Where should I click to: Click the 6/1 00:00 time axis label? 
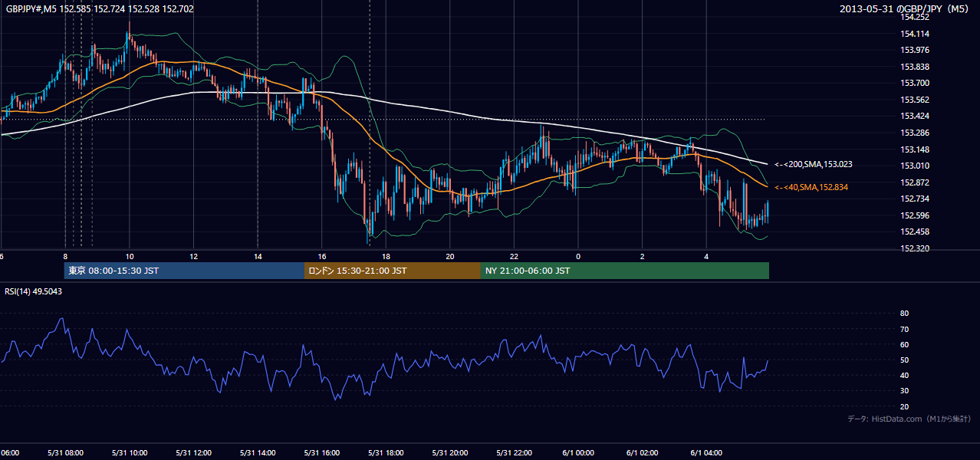click(578, 453)
